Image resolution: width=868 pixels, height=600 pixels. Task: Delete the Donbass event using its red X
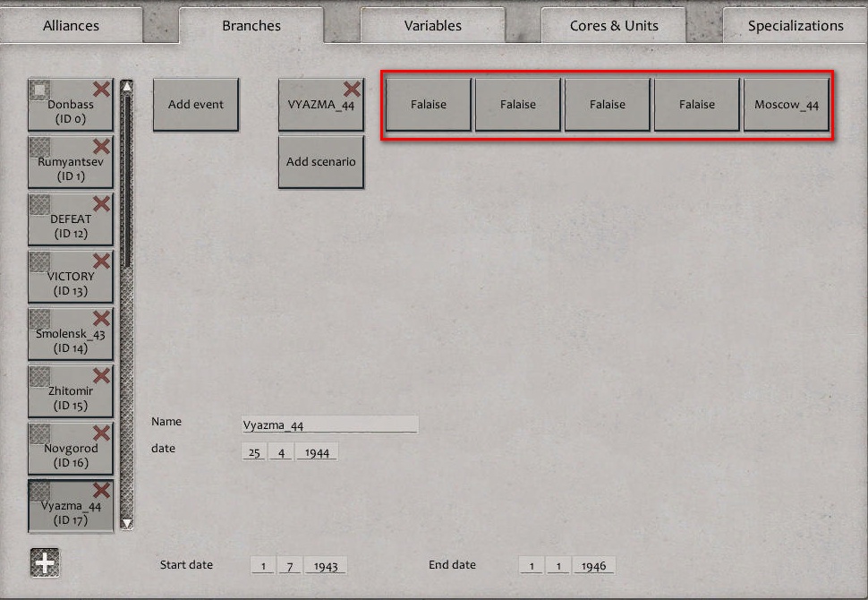pyautogui.click(x=101, y=90)
